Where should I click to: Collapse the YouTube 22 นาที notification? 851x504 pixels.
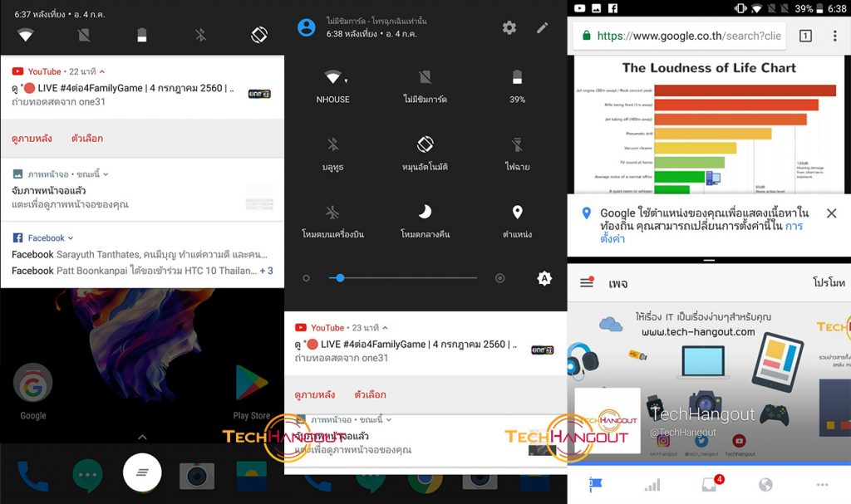click(x=102, y=71)
